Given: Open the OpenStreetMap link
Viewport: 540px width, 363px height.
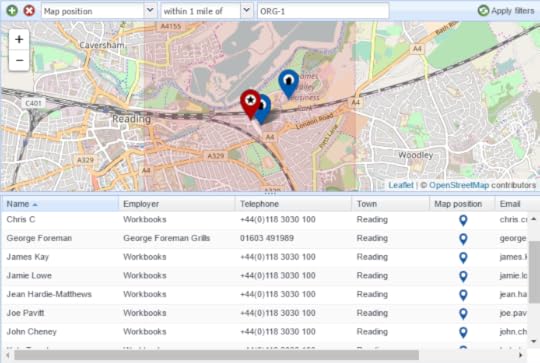Looking at the screenshot, I should pyautogui.click(x=459, y=185).
